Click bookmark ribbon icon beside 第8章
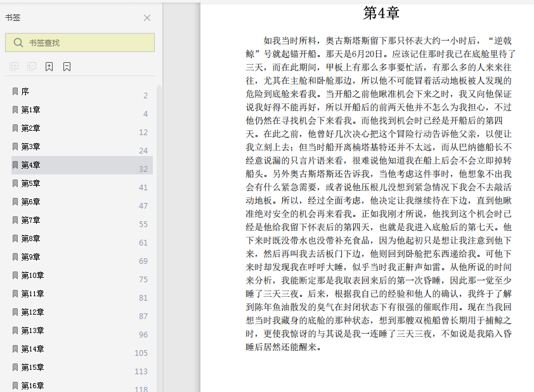Viewport: 534px width, 392px height. coord(15,238)
